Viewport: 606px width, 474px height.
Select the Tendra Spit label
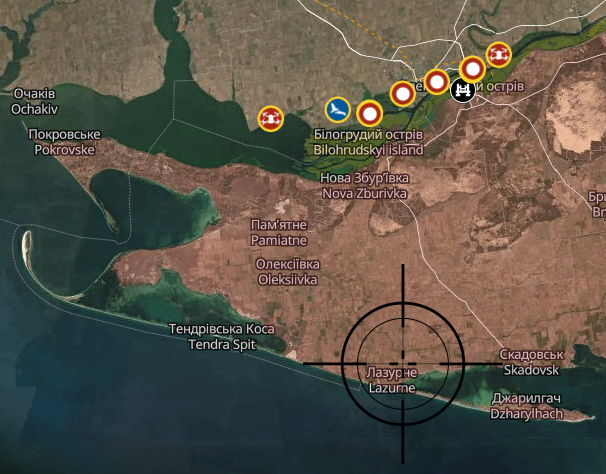(x=222, y=337)
